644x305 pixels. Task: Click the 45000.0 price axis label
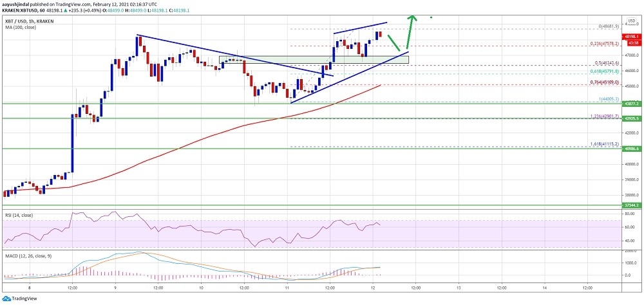click(x=632, y=86)
